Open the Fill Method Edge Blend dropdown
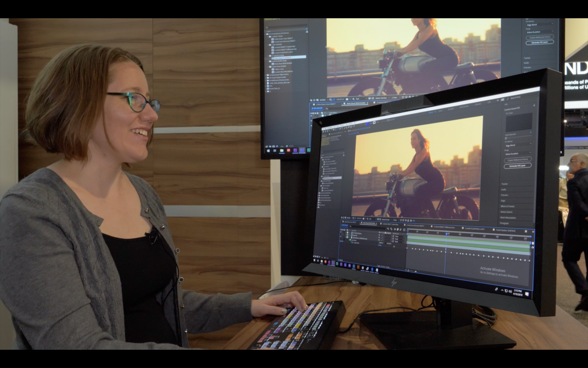This screenshot has height=368, width=588. 518,145
